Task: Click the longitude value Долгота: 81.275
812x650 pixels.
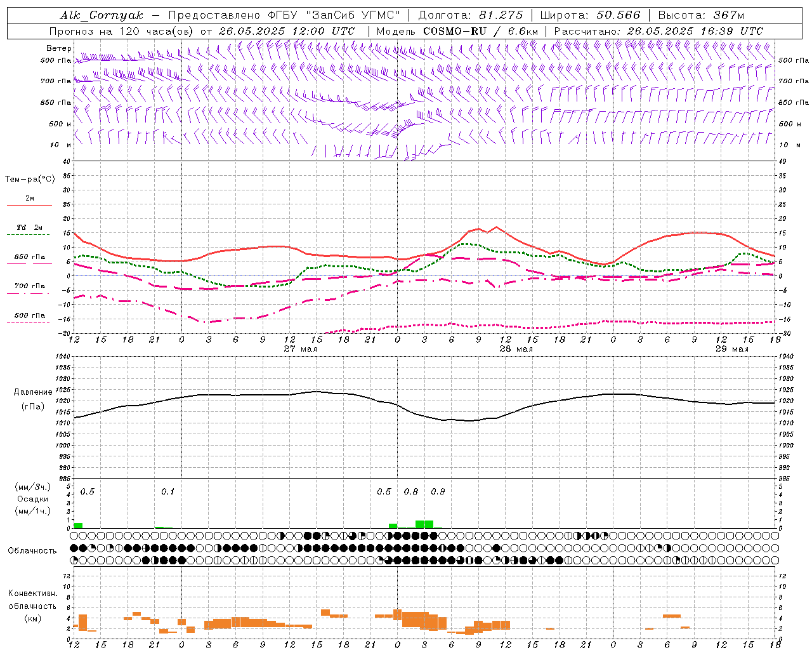Action: (471, 15)
